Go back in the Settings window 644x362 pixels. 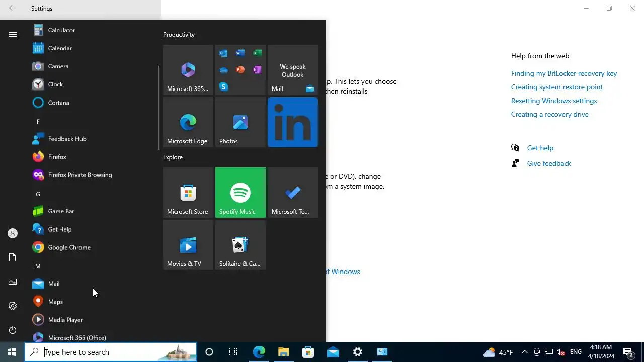[x=12, y=8]
